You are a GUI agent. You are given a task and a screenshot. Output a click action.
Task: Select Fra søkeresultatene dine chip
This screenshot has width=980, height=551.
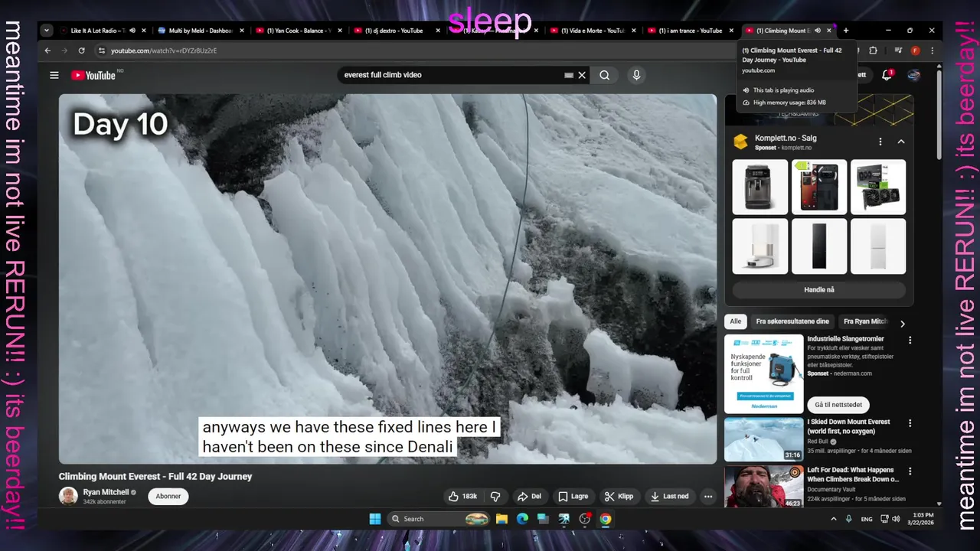click(x=792, y=321)
